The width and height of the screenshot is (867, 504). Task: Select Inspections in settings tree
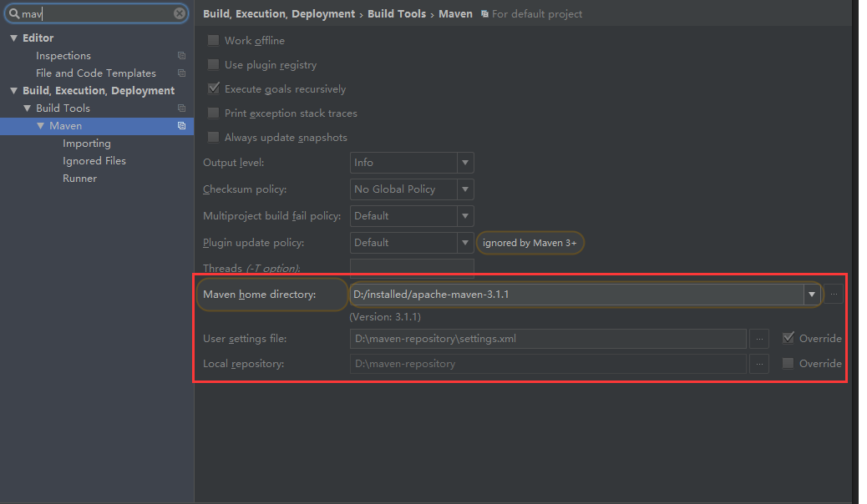63,56
